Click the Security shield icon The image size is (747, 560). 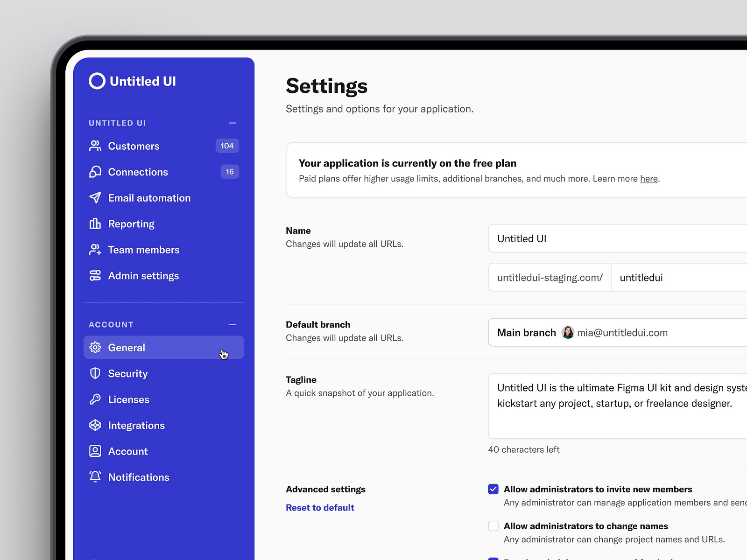click(x=95, y=373)
